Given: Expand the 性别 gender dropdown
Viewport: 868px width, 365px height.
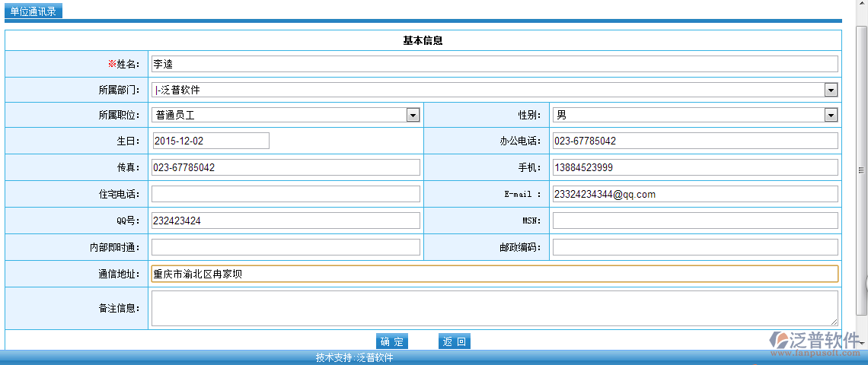Looking at the screenshot, I should click(831, 115).
